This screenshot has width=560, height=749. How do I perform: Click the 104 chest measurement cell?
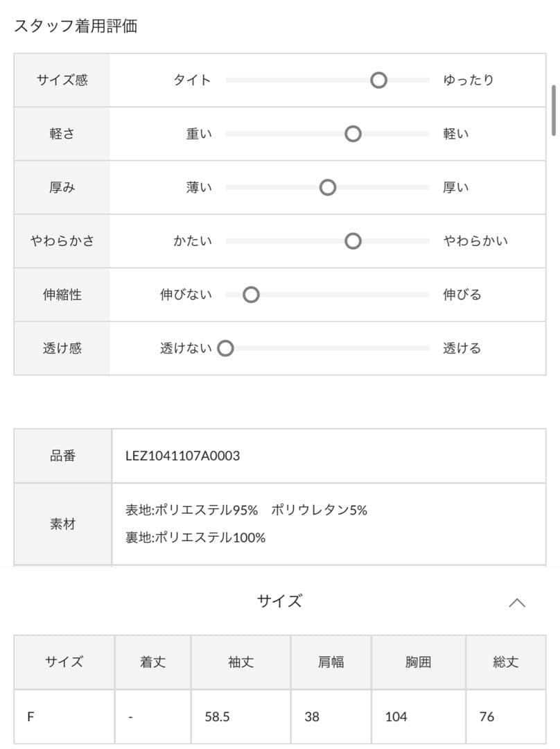click(418, 716)
